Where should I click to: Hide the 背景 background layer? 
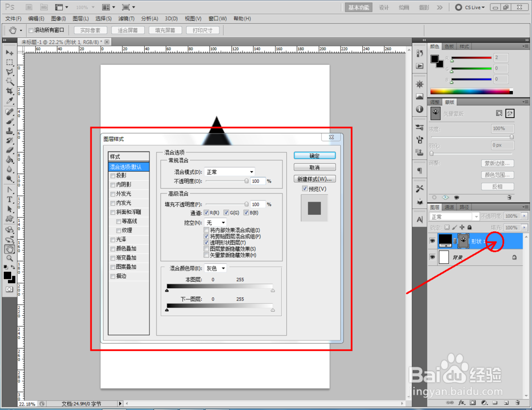point(433,257)
